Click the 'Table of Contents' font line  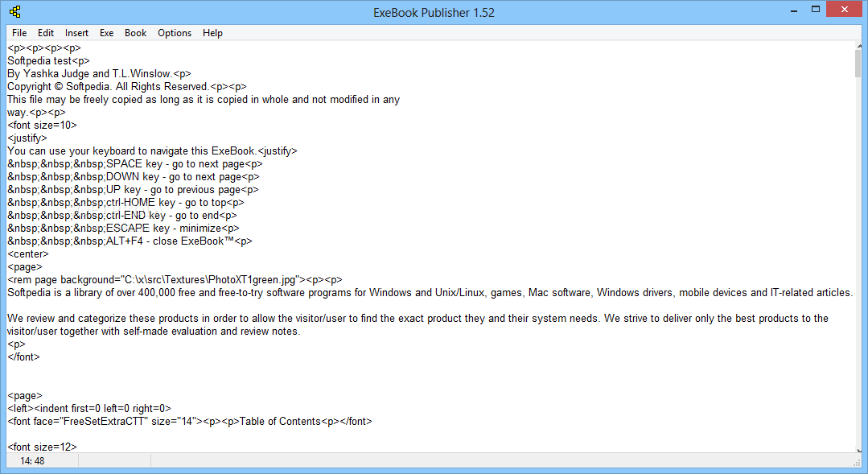190,422
